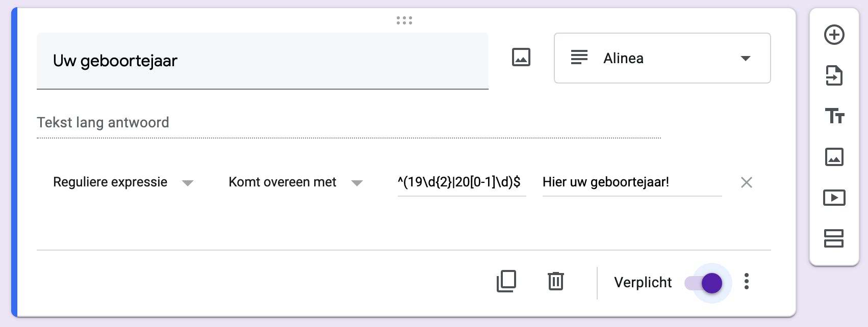
Task: Duplicate the geboortejaar question
Action: tap(506, 281)
